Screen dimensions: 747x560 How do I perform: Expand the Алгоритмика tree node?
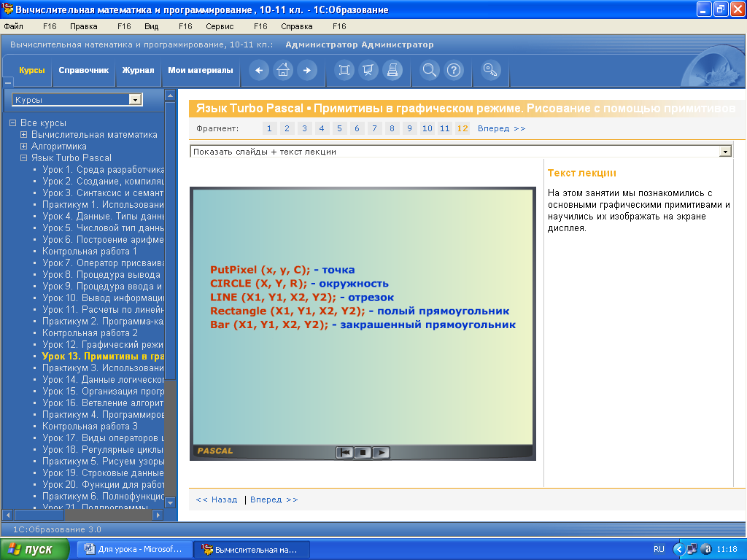pos(24,146)
